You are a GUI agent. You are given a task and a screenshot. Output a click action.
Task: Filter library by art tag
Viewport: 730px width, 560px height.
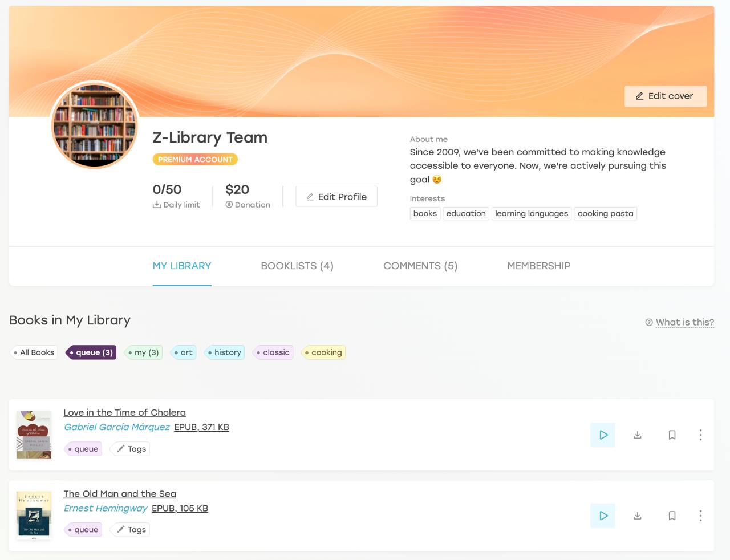[183, 352]
